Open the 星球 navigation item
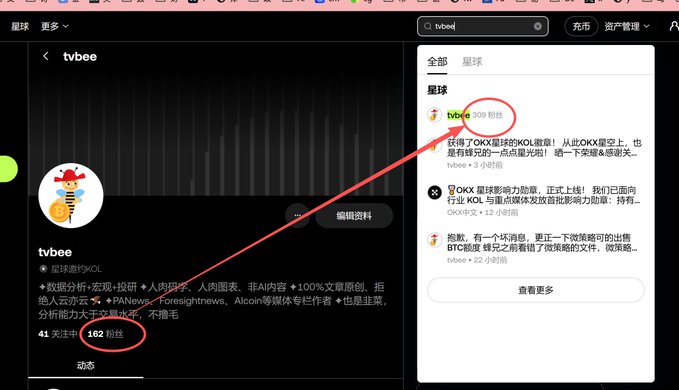Screen dimensions: 679x390 [20, 26]
